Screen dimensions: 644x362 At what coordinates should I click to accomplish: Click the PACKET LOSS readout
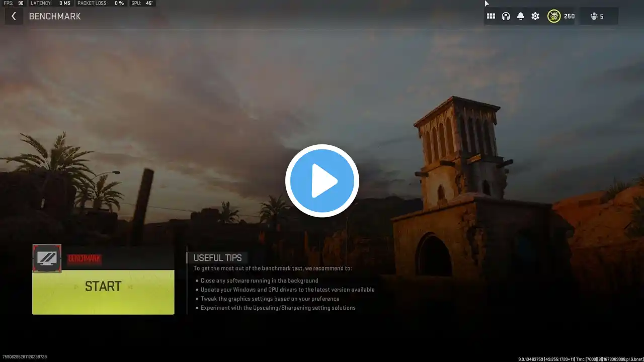[x=101, y=3]
